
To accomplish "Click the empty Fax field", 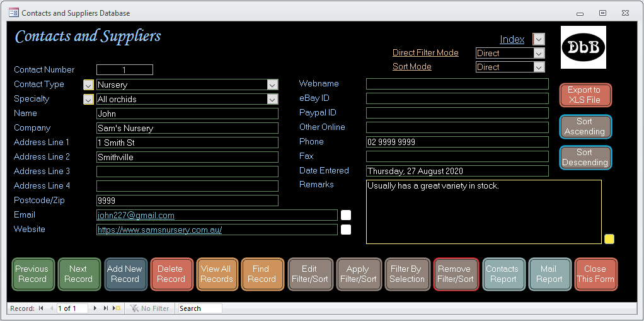I will click(x=457, y=156).
